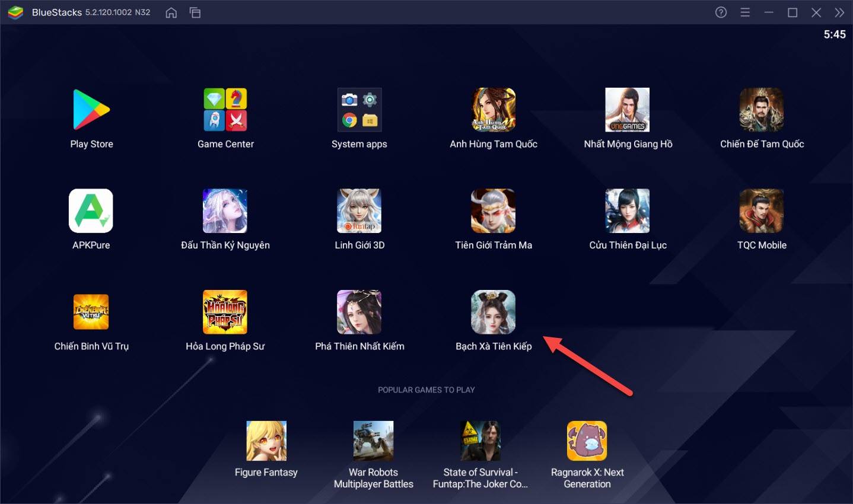This screenshot has width=853, height=504.
Task: Launch Hỏa Long Pháp Sư game
Action: click(225, 312)
